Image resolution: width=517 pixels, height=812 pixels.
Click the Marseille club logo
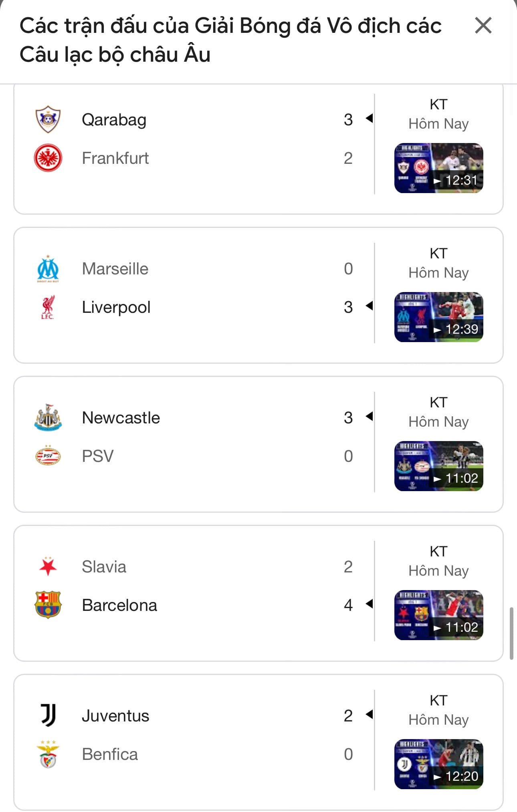point(48,268)
